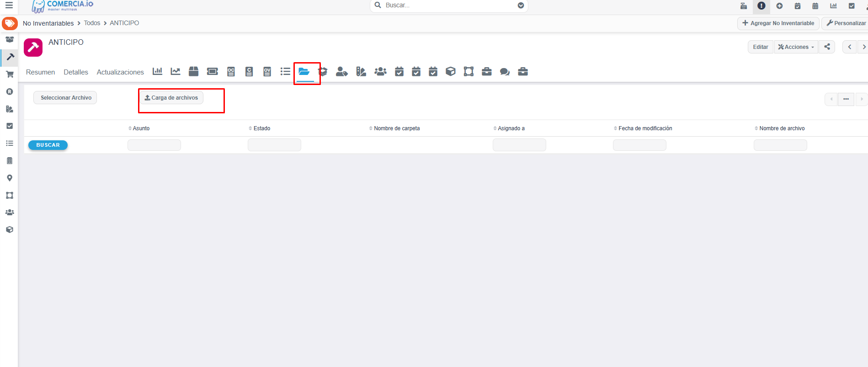The width and height of the screenshot is (868, 367).
Task: Go to previous record arrow
Action: 850,47
